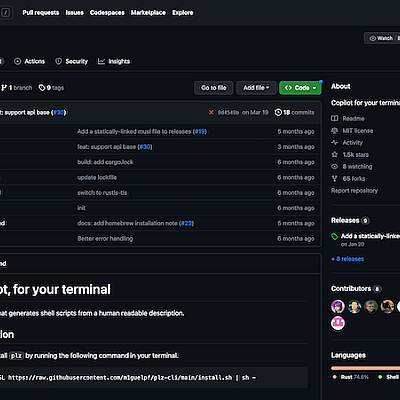
Task: Open commit 'update lockfile'
Action: [x=97, y=177]
